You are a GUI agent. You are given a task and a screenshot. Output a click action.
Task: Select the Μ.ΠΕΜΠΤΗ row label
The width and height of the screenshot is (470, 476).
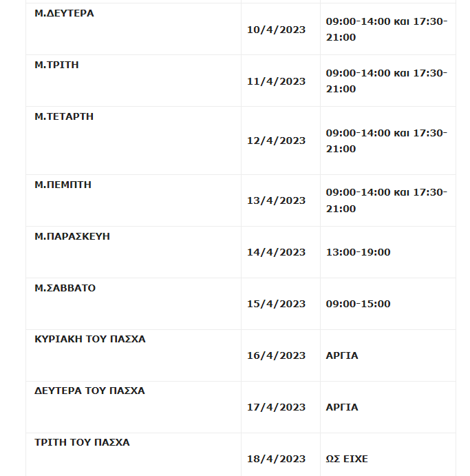[63, 185]
